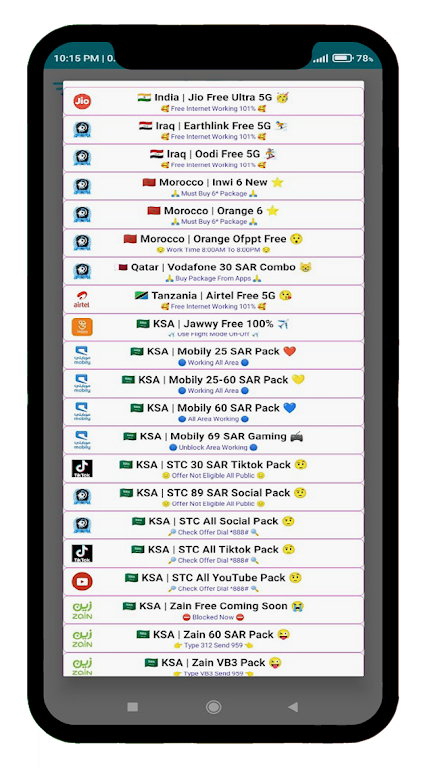Choose Qatar | Vodafone 30 SAR Combo
Viewport: 434px width, 768px height.
pos(214,271)
